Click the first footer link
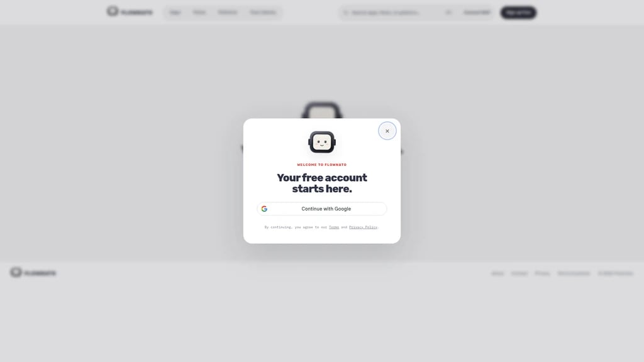644x362 pixels. coord(497,273)
